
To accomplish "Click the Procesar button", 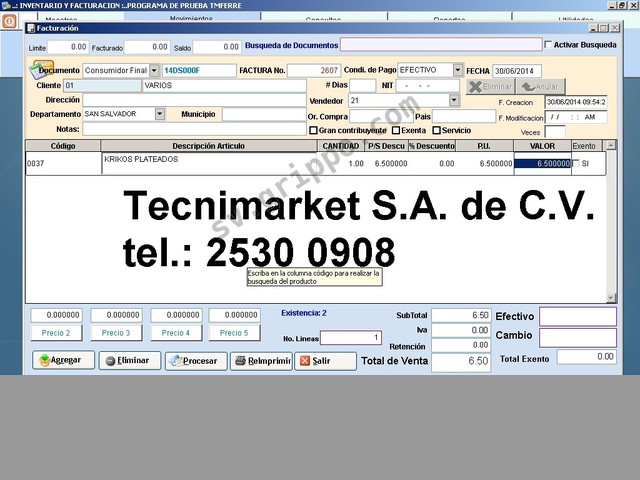I will pos(196,361).
